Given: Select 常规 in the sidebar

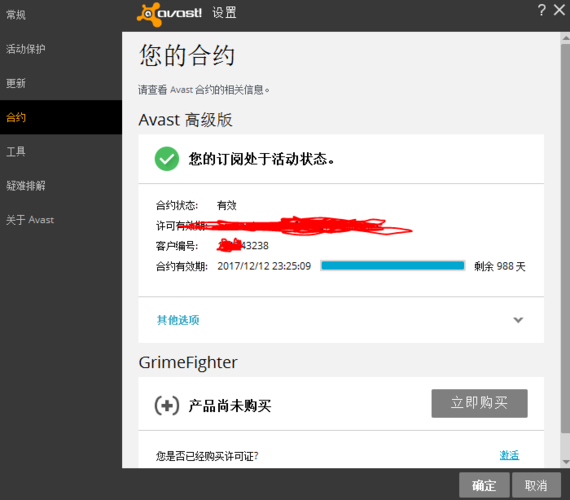Looking at the screenshot, I should tap(16, 15).
